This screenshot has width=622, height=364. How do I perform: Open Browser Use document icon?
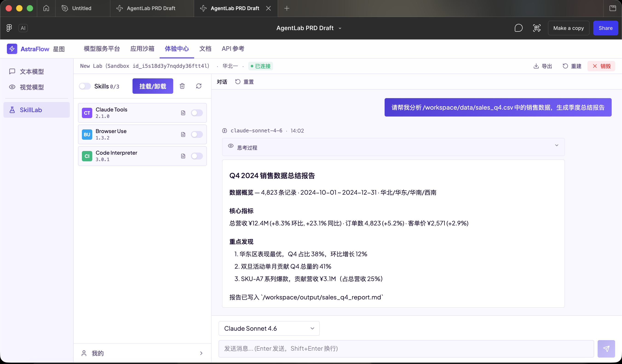tap(183, 135)
